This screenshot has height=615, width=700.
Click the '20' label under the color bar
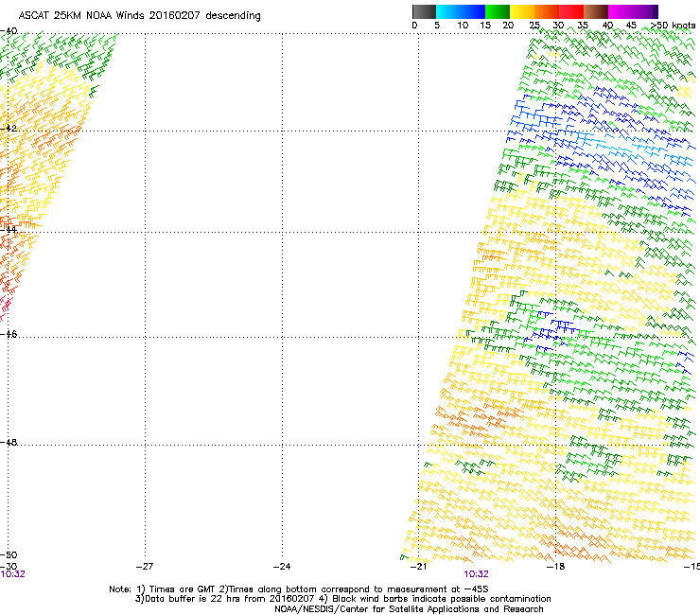(508, 26)
